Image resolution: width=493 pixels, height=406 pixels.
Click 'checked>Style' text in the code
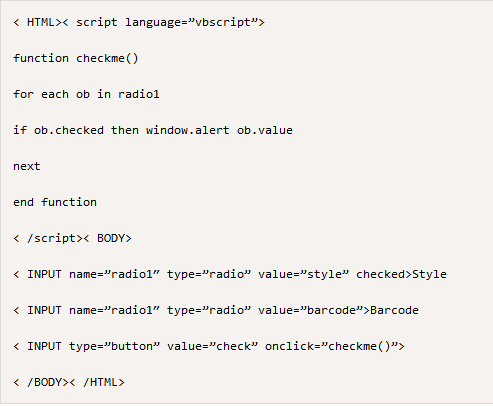401,274
